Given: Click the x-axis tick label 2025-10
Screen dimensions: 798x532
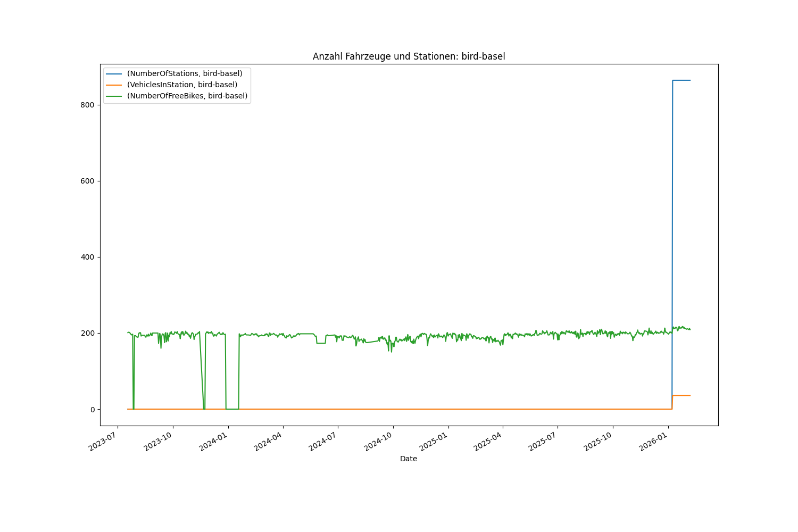Looking at the screenshot, I should pyautogui.click(x=598, y=441).
